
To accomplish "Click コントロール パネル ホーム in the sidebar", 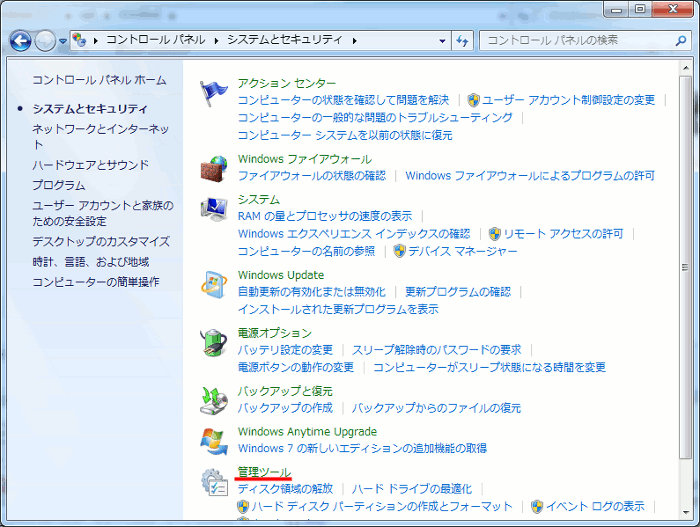I will pos(99,80).
